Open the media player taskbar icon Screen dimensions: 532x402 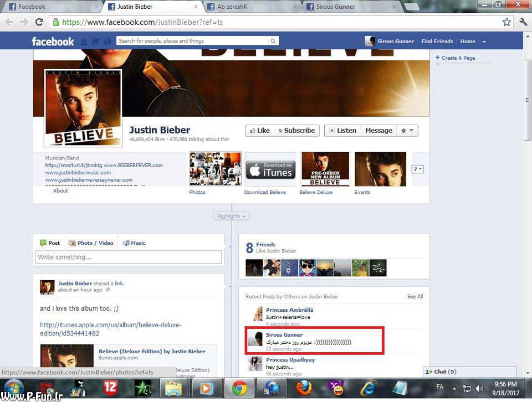coord(206,388)
